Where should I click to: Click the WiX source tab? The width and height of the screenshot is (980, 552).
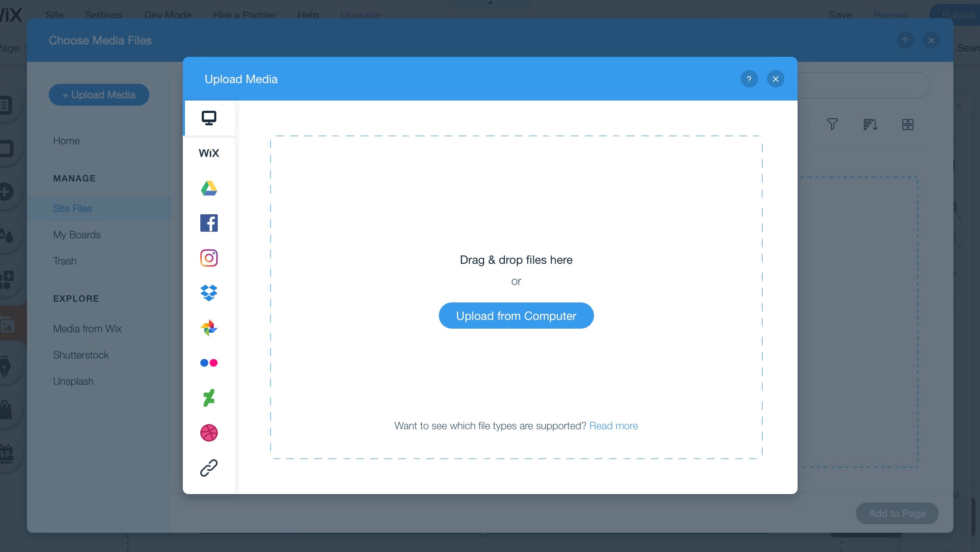(209, 153)
